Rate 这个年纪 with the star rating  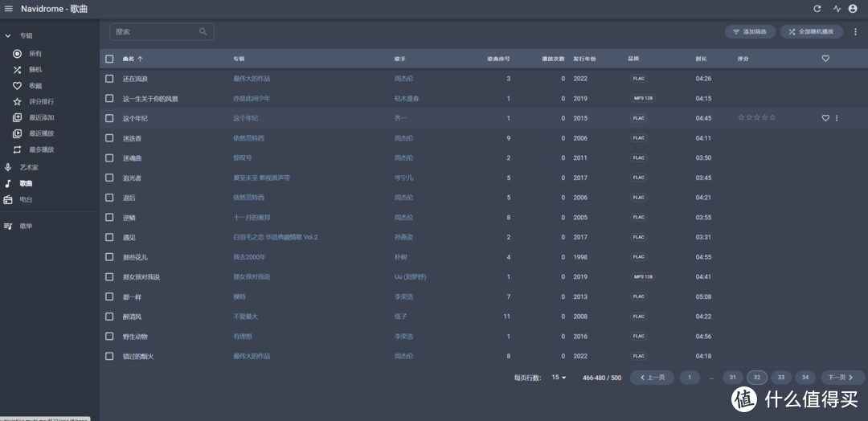click(x=757, y=118)
